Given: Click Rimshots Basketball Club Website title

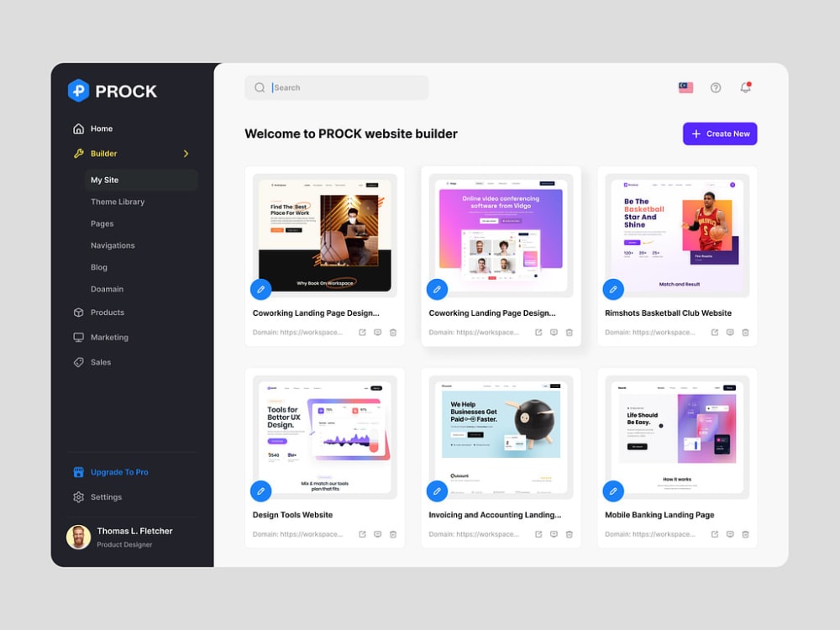Looking at the screenshot, I should (x=668, y=312).
